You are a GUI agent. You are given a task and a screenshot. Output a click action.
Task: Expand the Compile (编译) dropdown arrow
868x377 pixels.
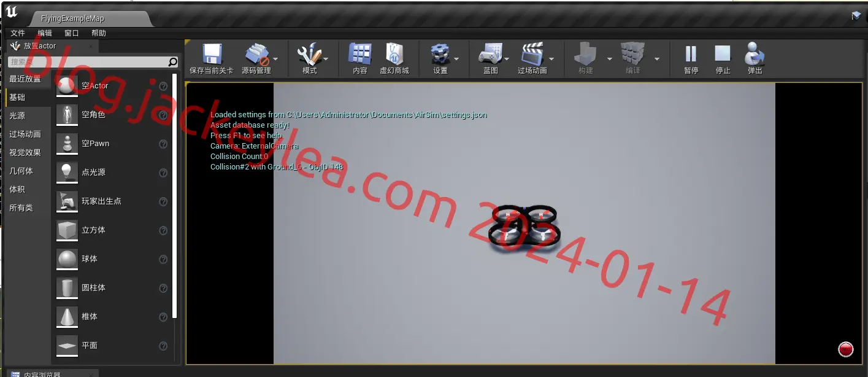point(657,59)
